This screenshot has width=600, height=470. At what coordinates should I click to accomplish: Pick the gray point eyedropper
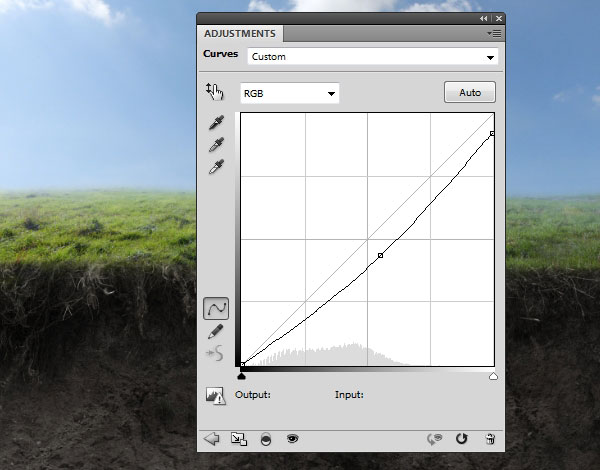tap(217, 145)
